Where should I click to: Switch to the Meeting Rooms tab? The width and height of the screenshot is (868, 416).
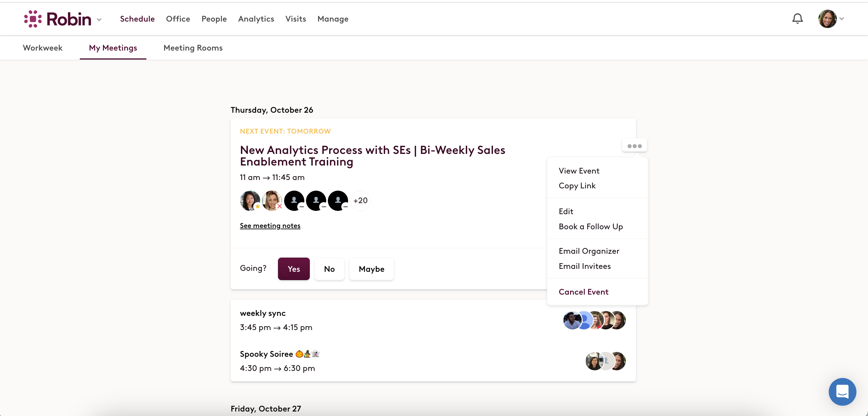click(x=193, y=48)
